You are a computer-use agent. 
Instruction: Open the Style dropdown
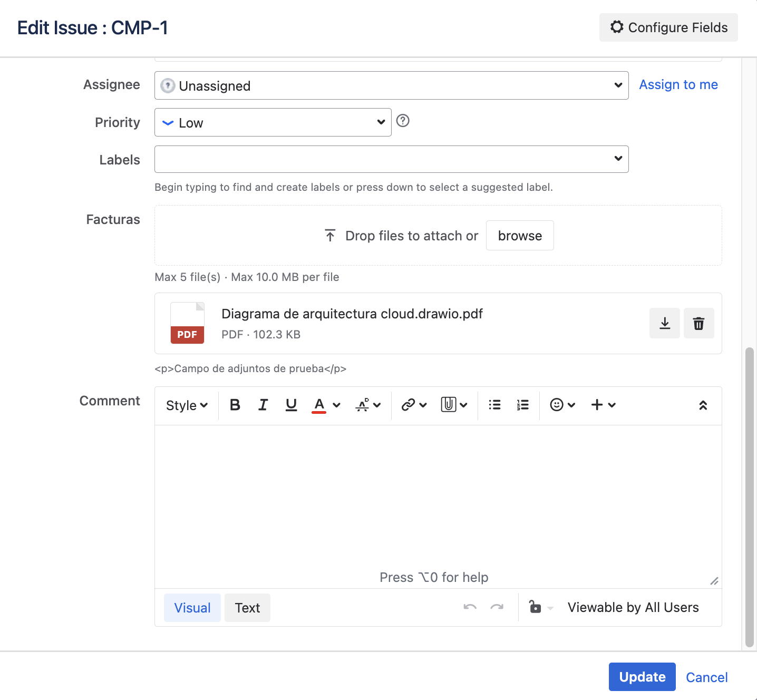point(187,405)
